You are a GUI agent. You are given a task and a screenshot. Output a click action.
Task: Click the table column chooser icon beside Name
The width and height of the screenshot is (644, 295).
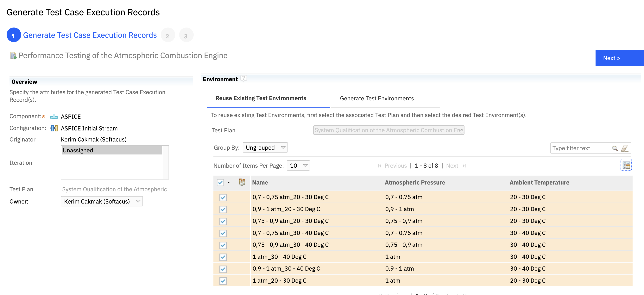[x=242, y=182]
